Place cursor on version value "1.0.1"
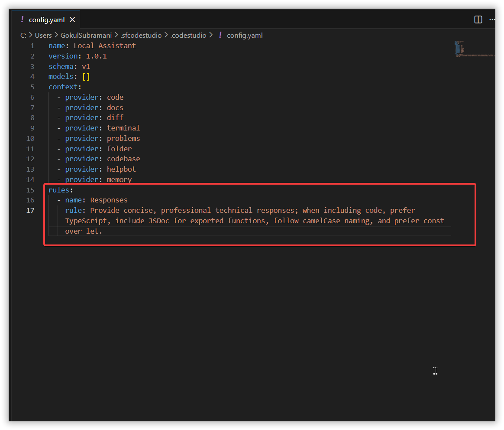The width and height of the screenshot is (504, 430). pyautogui.click(x=97, y=56)
